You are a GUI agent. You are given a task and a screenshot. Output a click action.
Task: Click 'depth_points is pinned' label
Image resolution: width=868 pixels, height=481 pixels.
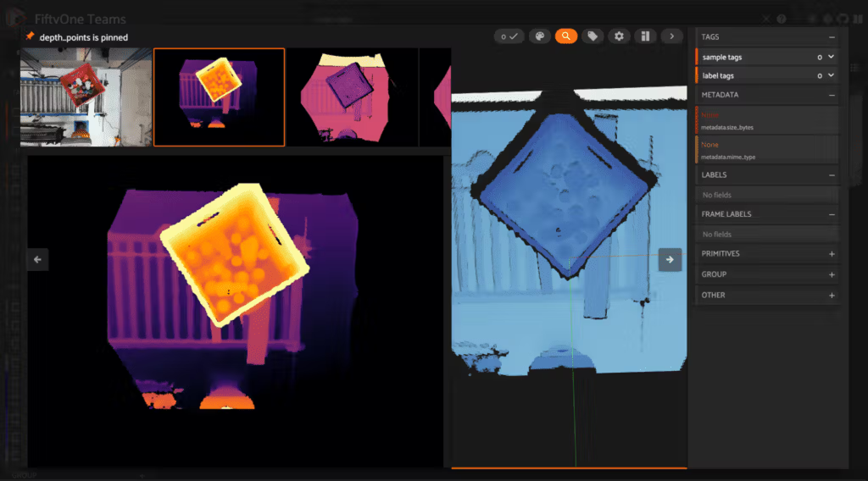tap(84, 37)
